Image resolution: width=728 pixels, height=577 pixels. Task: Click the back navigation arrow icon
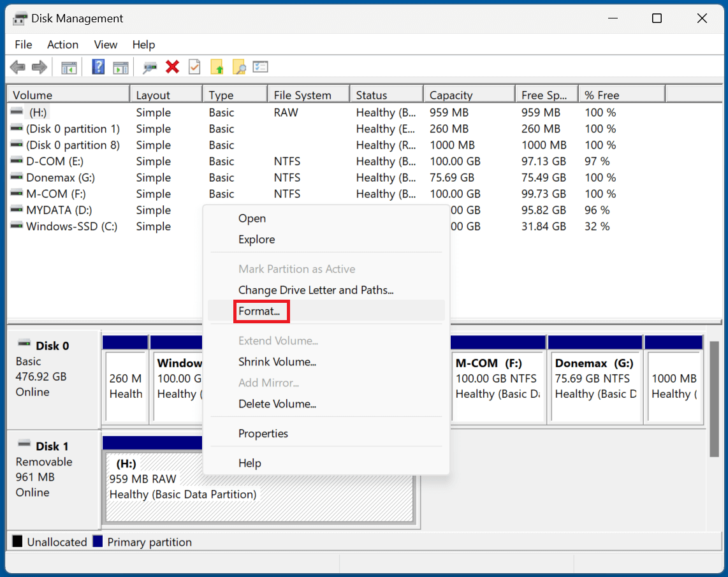[x=17, y=66]
